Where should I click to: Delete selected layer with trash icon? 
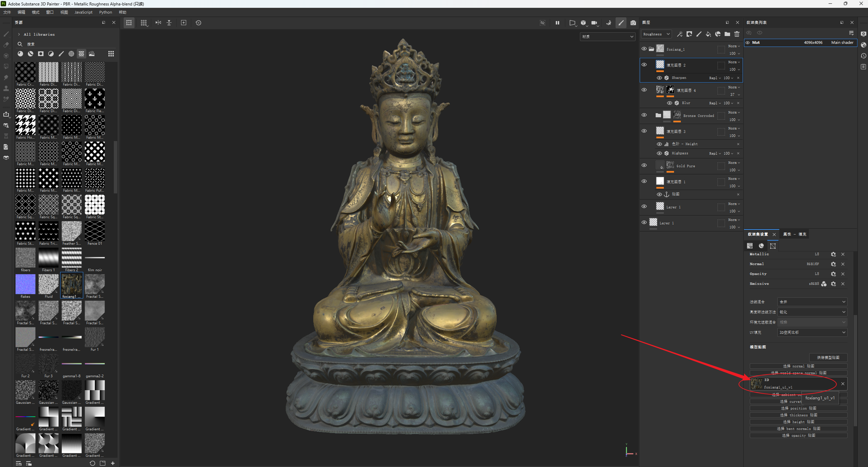pyautogui.click(x=737, y=34)
